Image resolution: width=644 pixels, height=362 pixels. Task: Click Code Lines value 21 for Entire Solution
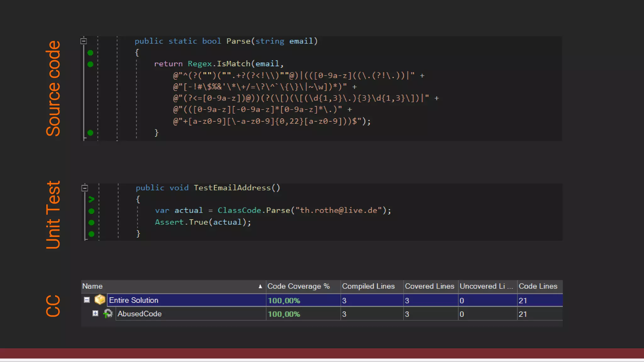click(x=523, y=301)
